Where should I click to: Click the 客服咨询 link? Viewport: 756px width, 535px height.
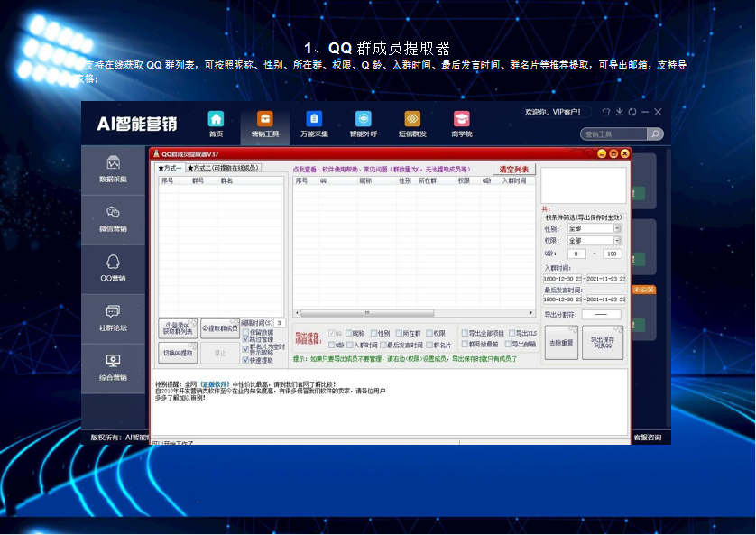click(x=648, y=438)
